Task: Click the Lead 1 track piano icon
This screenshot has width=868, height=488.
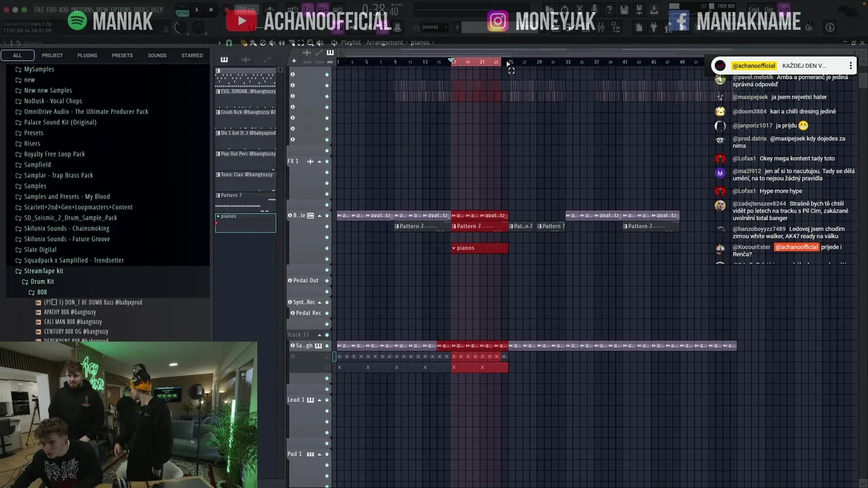Action: 311,400
